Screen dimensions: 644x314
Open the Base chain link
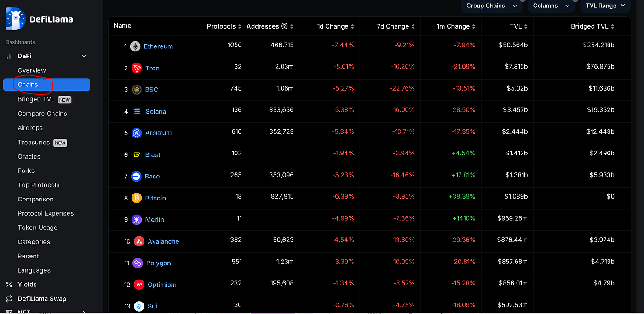(152, 176)
